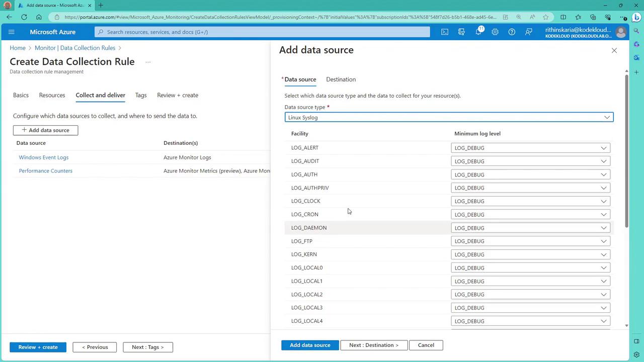Close the Add data source panel
Screen dimensions: 644x362
(614, 50)
